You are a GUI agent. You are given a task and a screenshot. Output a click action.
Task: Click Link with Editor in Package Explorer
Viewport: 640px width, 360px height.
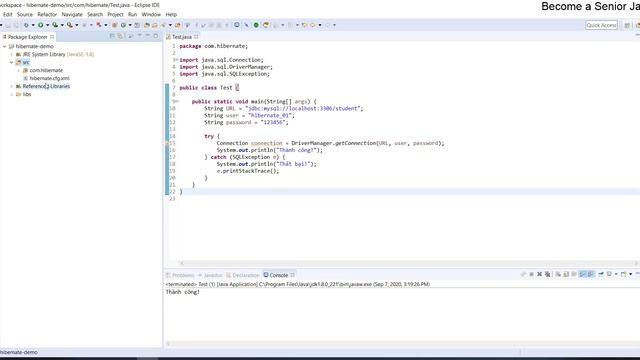pos(120,36)
